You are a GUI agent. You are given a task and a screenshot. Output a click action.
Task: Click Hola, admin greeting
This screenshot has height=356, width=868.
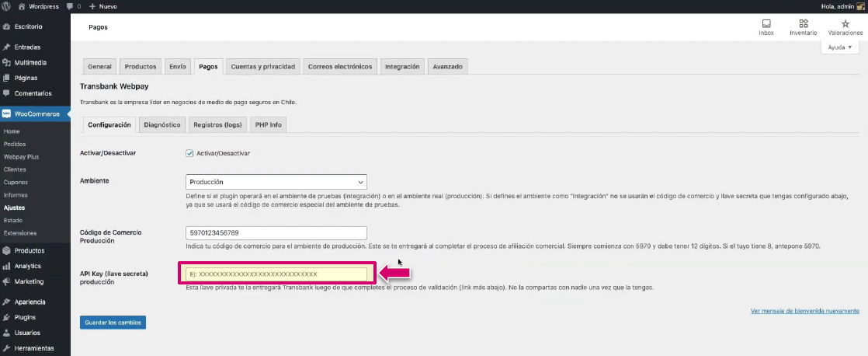tap(836, 7)
